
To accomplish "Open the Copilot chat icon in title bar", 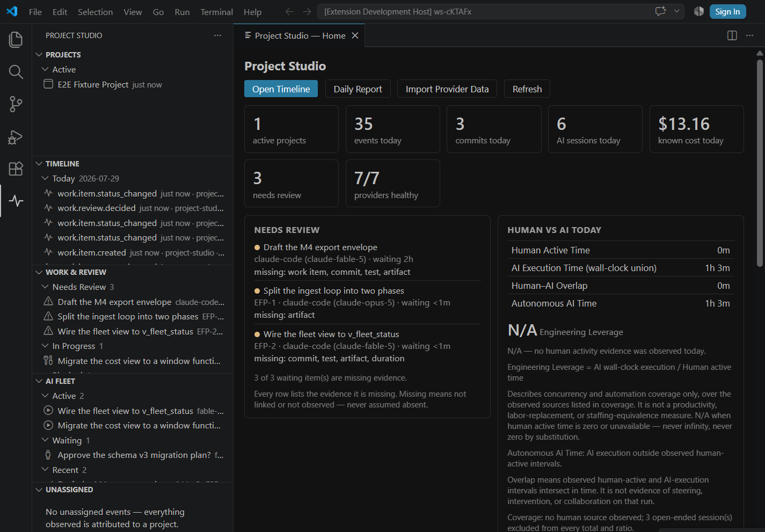I will click(661, 11).
